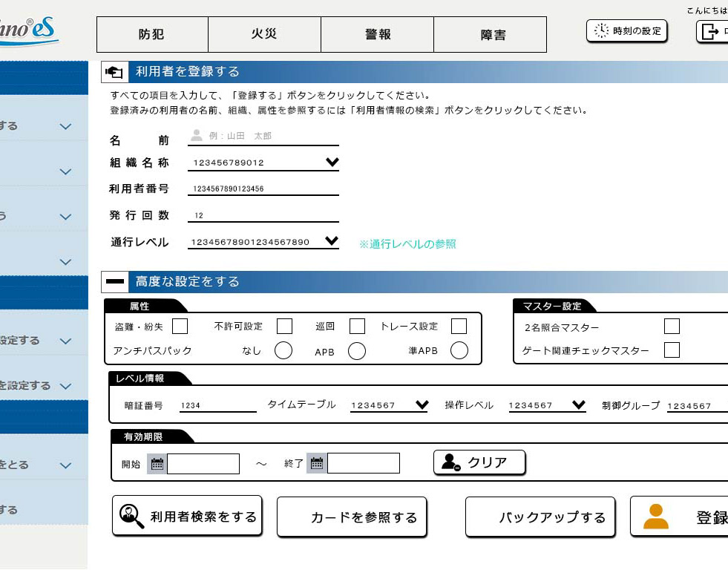Enable the トレース設定 checkbox
The height and width of the screenshot is (570, 728).
459,327
